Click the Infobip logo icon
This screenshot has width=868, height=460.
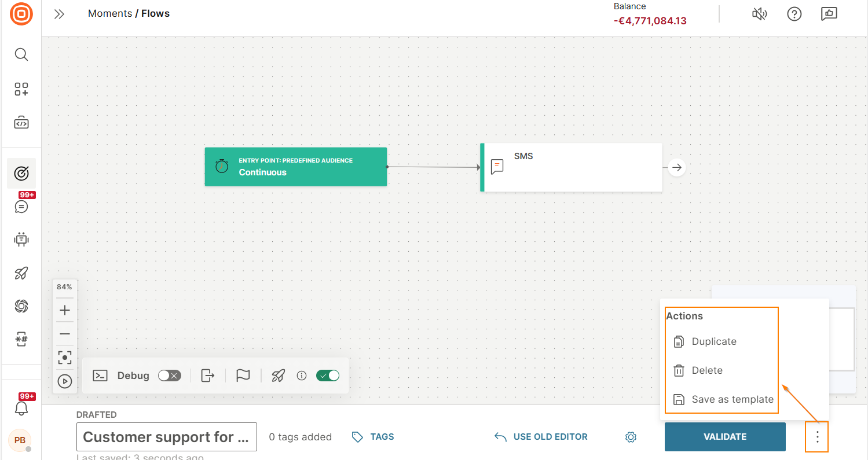click(21, 14)
